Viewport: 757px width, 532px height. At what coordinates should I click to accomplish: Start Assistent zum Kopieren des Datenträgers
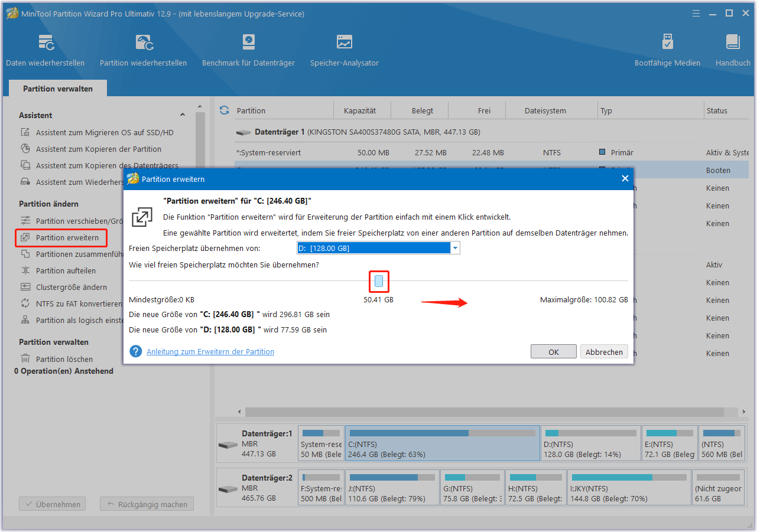point(107,165)
